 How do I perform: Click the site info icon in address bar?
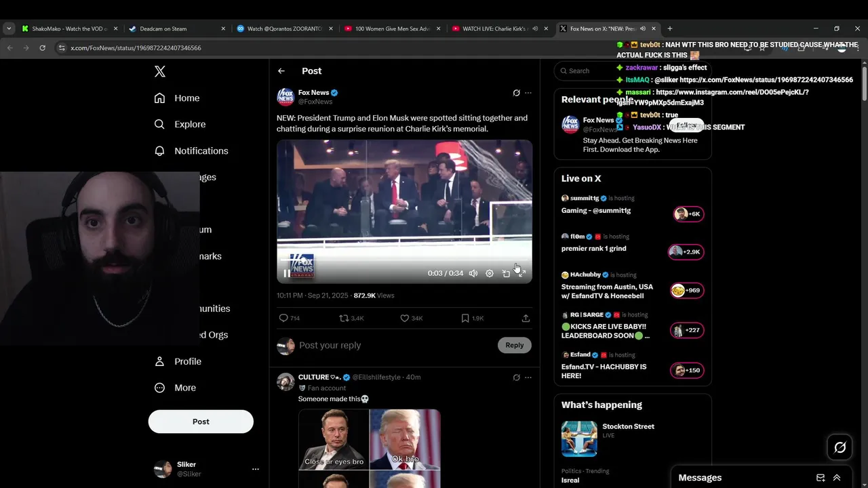[62, 48]
